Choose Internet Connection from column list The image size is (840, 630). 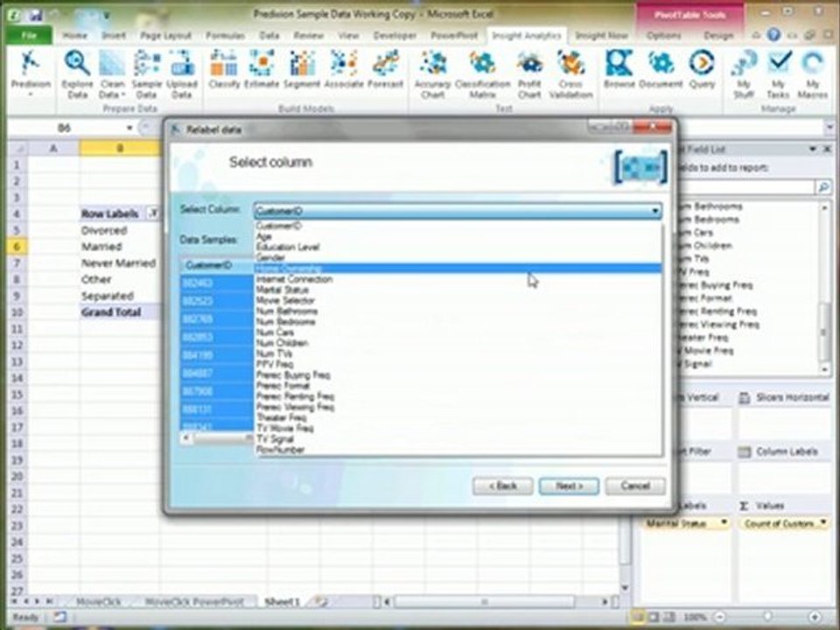click(x=458, y=279)
